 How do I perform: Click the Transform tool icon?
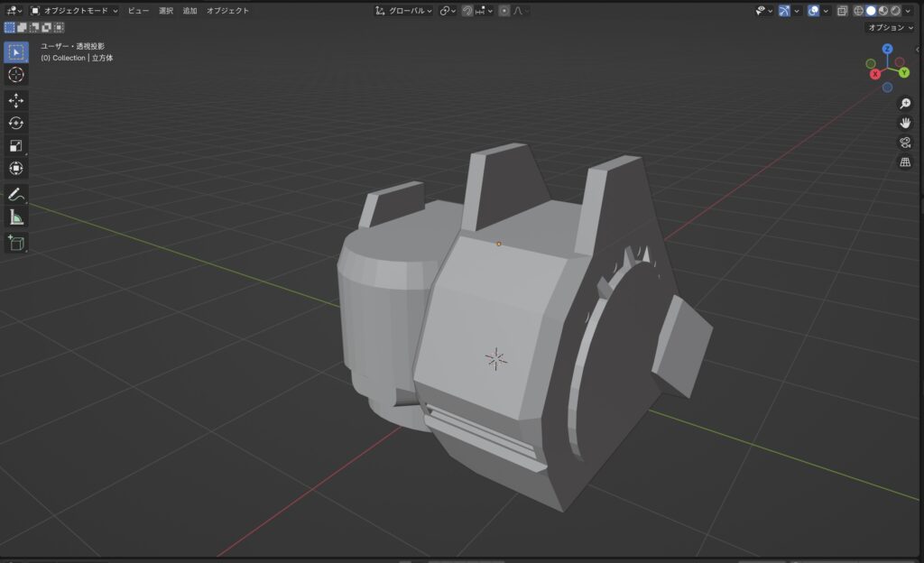(x=16, y=168)
